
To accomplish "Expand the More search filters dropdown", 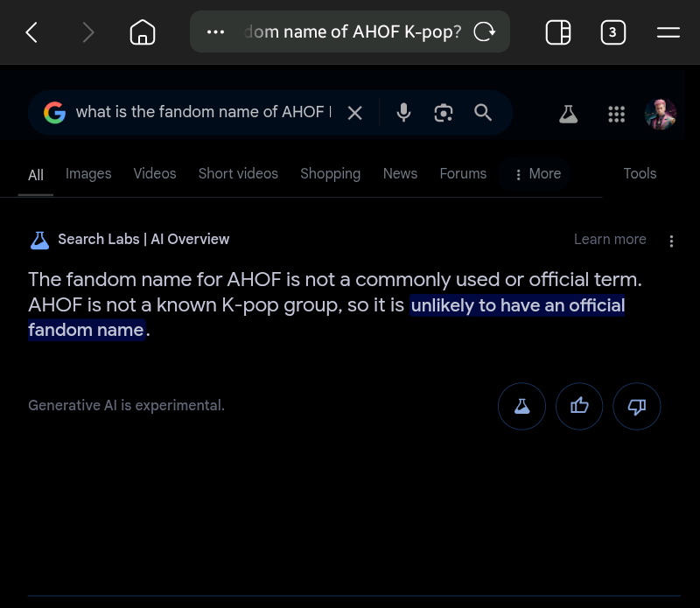I will point(537,174).
